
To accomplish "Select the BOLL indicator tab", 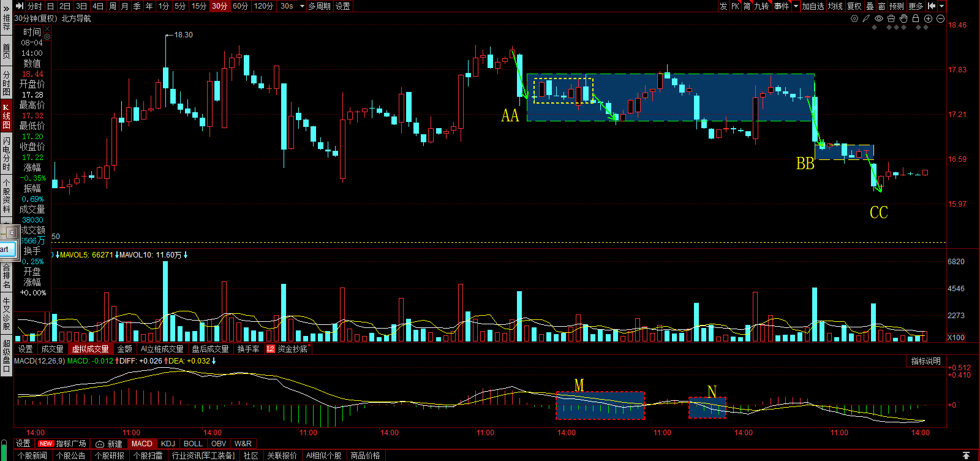I will [x=193, y=443].
